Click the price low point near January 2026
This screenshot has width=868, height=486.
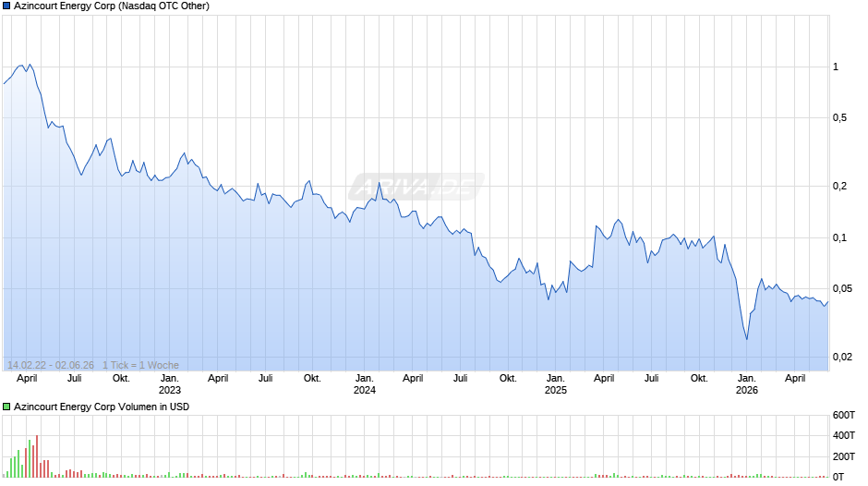(x=747, y=339)
